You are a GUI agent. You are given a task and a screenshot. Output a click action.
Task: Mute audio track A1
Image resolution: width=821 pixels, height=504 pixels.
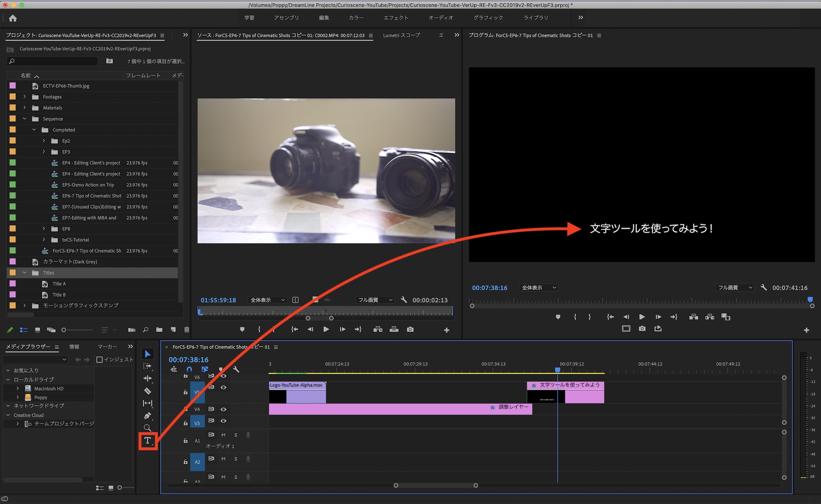[223, 435]
